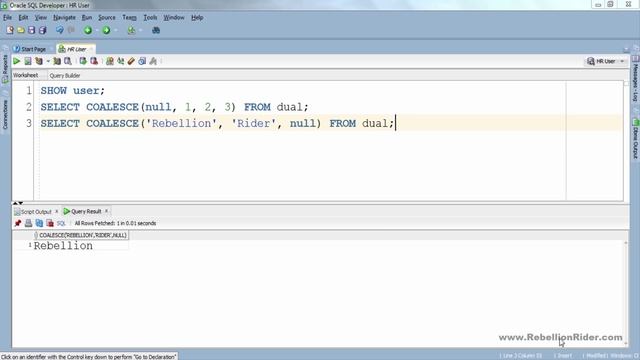Click the Commit icon

83,61
